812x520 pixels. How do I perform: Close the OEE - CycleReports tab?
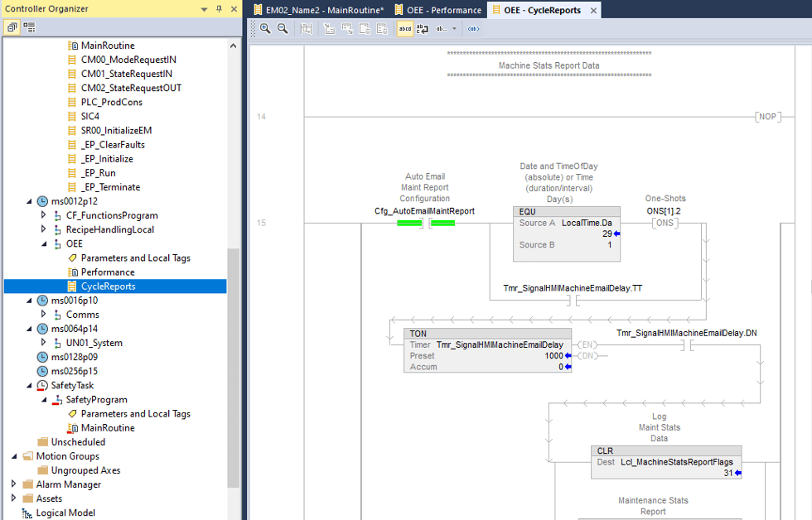pyautogui.click(x=593, y=10)
